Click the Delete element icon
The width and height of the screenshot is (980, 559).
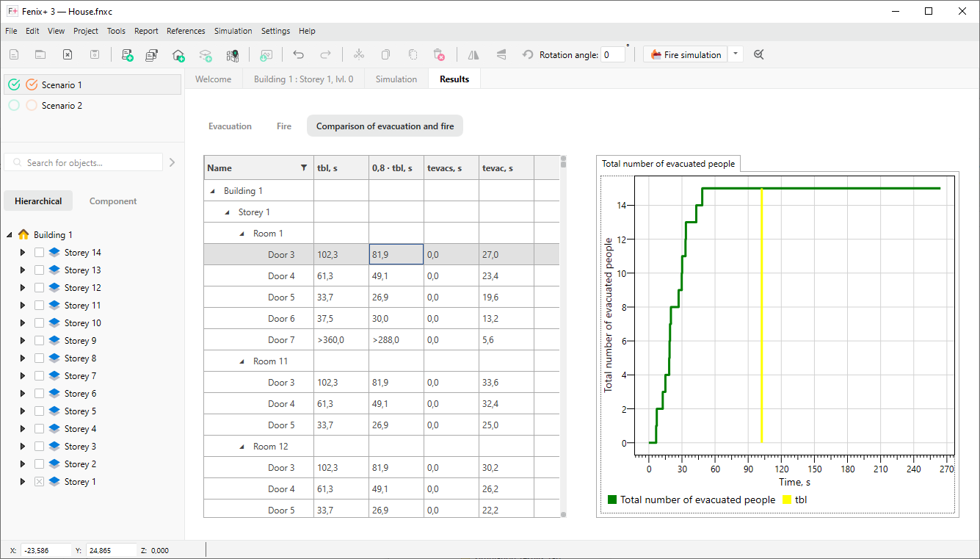coord(439,54)
